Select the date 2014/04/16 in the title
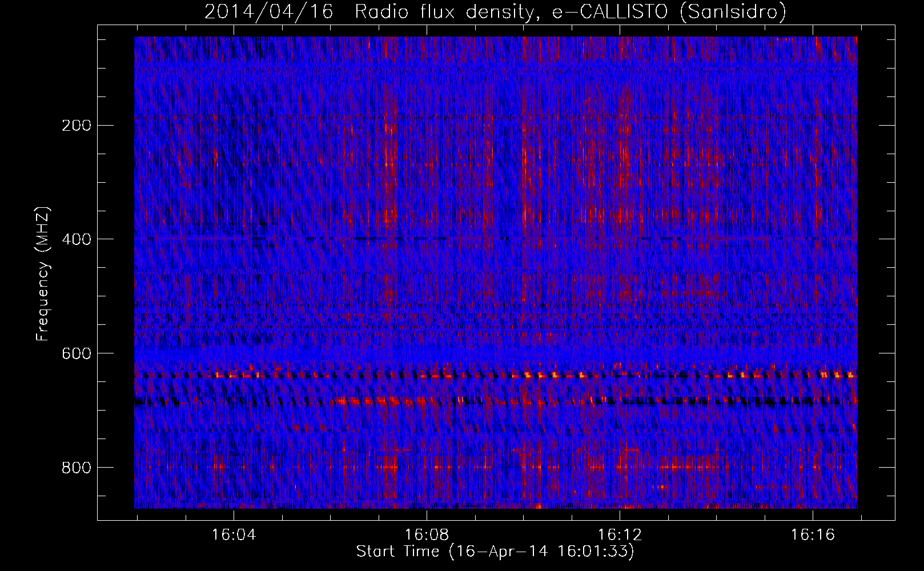924x571 pixels. [x=269, y=11]
